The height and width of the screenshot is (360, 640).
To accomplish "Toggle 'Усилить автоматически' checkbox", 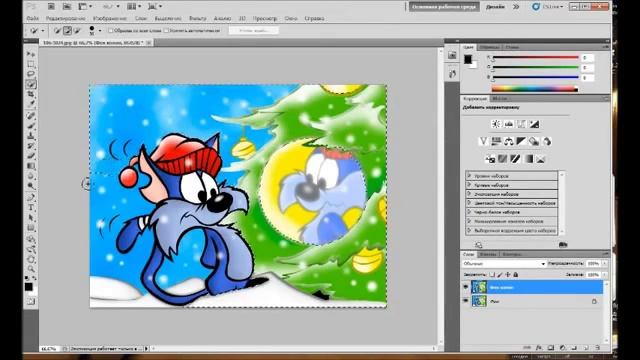I will (x=166, y=31).
